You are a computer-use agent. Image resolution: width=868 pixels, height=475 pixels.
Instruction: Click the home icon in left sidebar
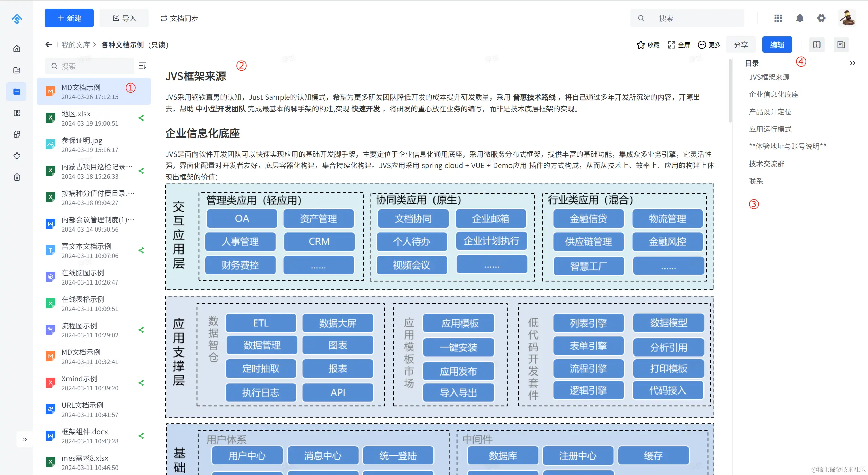17,49
